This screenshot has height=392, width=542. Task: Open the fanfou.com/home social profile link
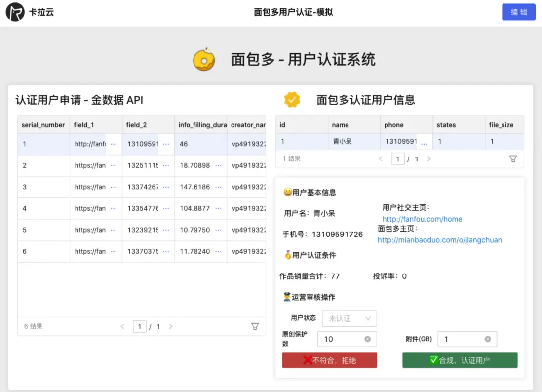tap(422, 219)
